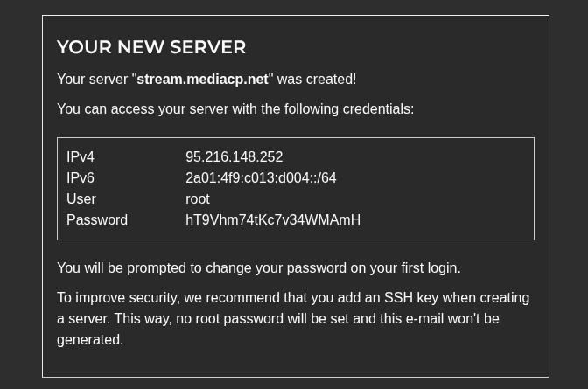Select the IPv4 address 95.216.148.252
Image resolution: width=588 pixels, height=389 pixels.
click(234, 157)
